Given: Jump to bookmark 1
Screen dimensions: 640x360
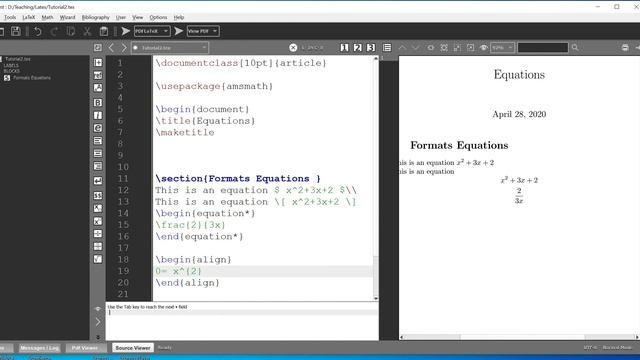Looking at the screenshot, I should click(x=344, y=48).
